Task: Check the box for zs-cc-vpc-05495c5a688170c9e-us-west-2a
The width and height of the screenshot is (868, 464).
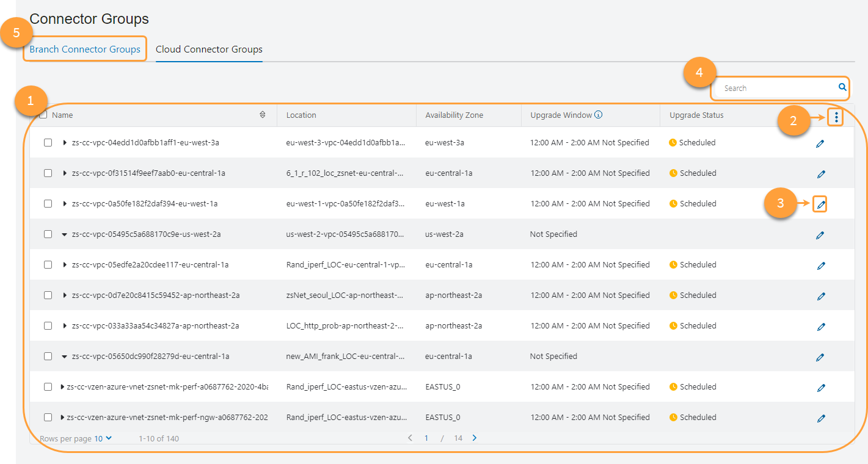Action: (48, 234)
